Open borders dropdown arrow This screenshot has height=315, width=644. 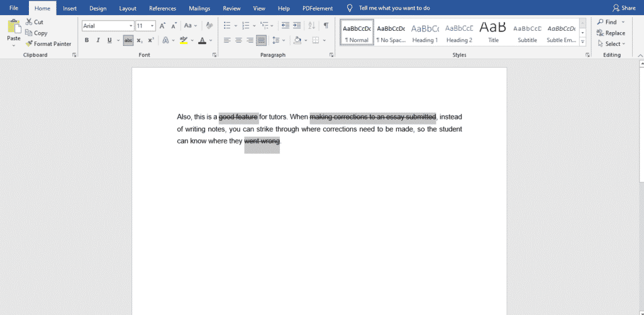tap(325, 40)
